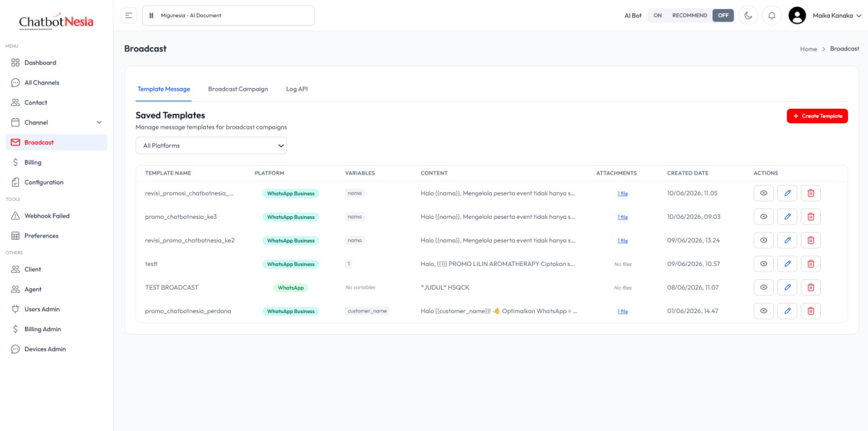
Task: Open the All Platforms dropdown
Action: pos(211,146)
